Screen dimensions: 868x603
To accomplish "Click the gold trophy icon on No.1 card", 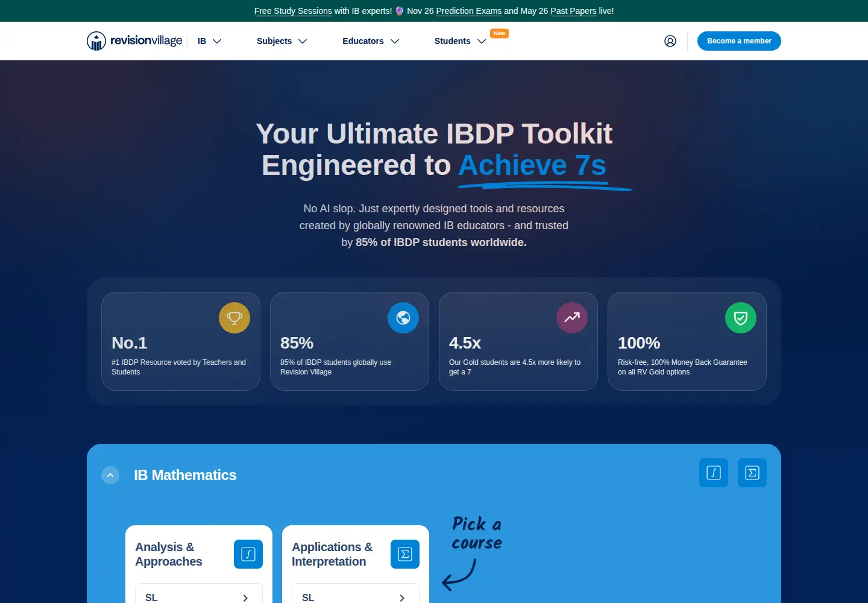I will 234,318.
